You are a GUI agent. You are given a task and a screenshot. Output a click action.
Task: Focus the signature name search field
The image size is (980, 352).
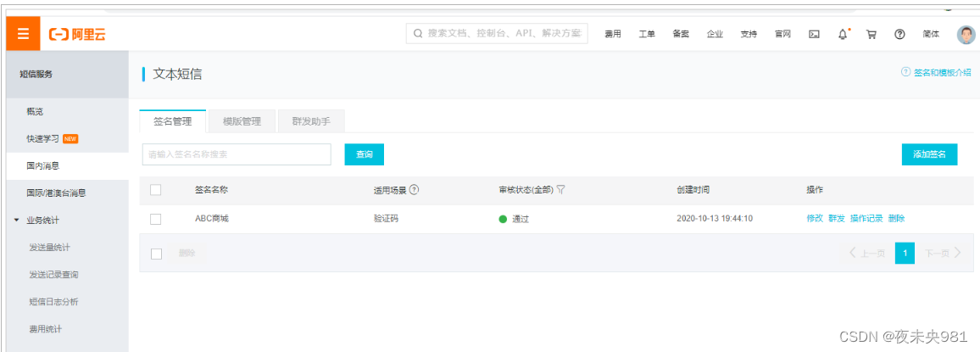pyautogui.click(x=237, y=154)
